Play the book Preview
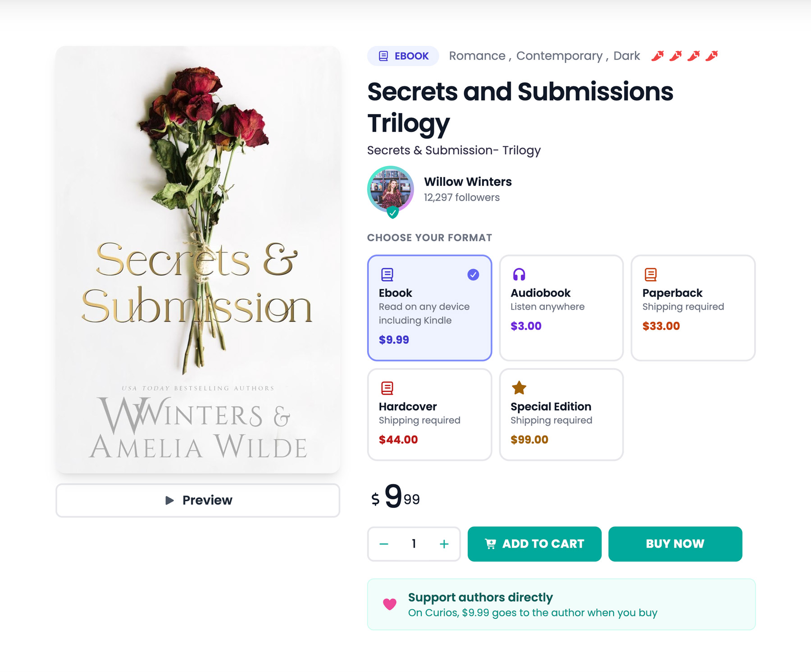The width and height of the screenshot is (811, 672). [198, 500]
